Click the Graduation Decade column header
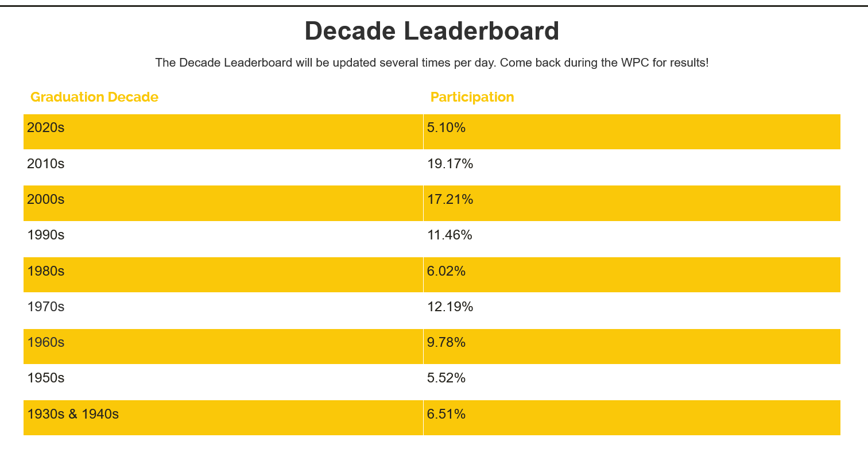The height and width of the screenshot is (472, 868). coord(94,97)
